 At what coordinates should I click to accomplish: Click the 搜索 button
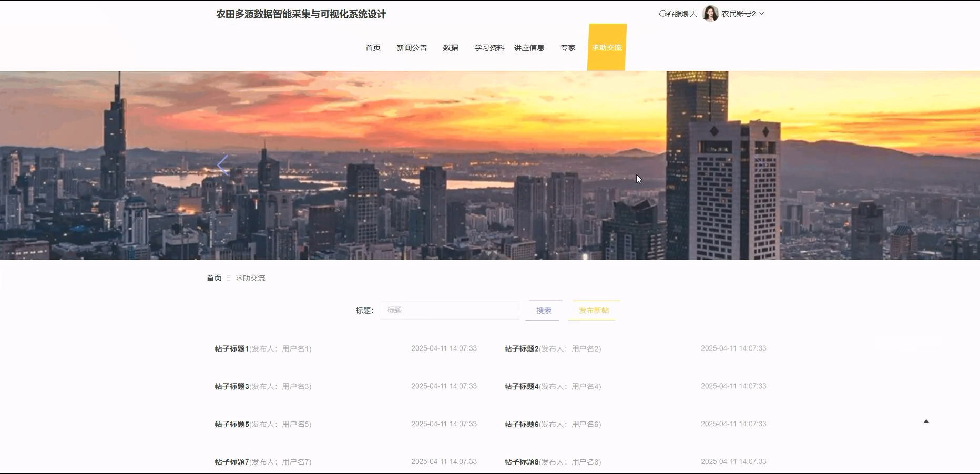pyautogui.click(x=544, y=311)
